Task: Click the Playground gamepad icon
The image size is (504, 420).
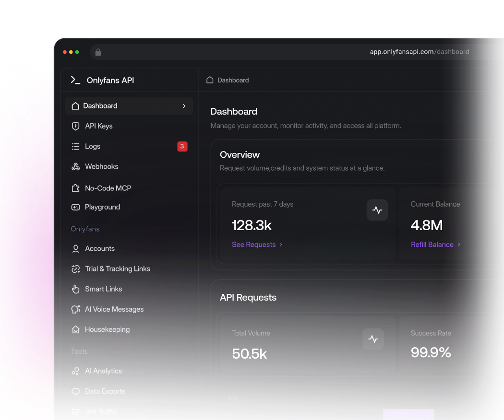Action: (75, 207)
